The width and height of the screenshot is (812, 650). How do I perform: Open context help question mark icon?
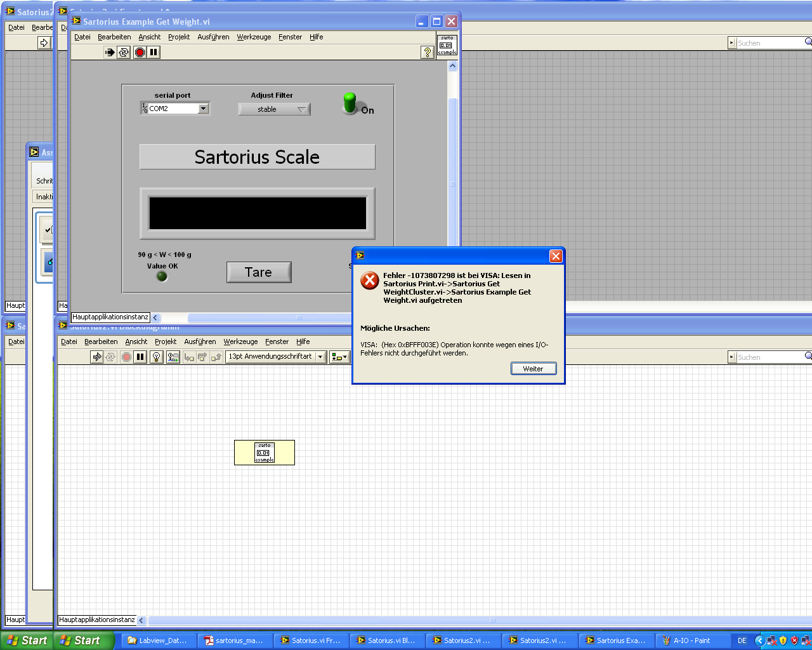[x=428, y=52]
